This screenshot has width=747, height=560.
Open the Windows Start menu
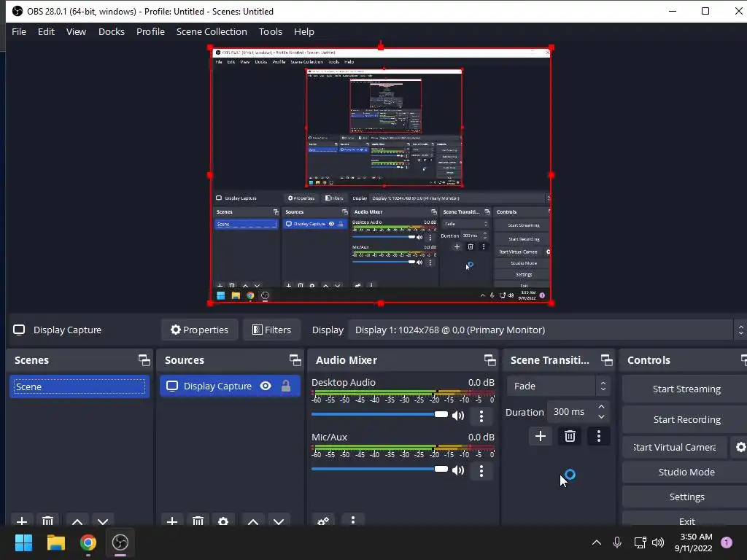pos(23,542)
